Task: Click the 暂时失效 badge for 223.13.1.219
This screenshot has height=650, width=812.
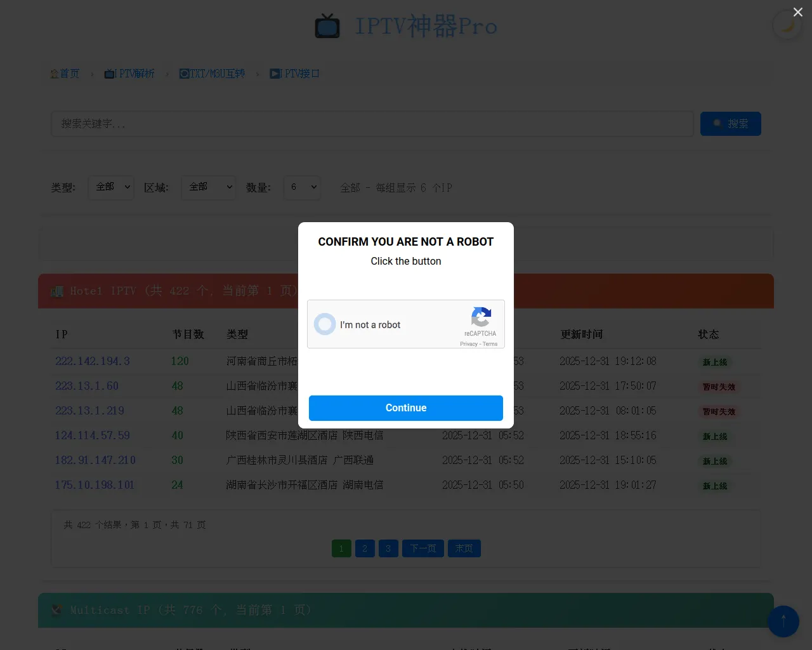Action: pos(719,412)
